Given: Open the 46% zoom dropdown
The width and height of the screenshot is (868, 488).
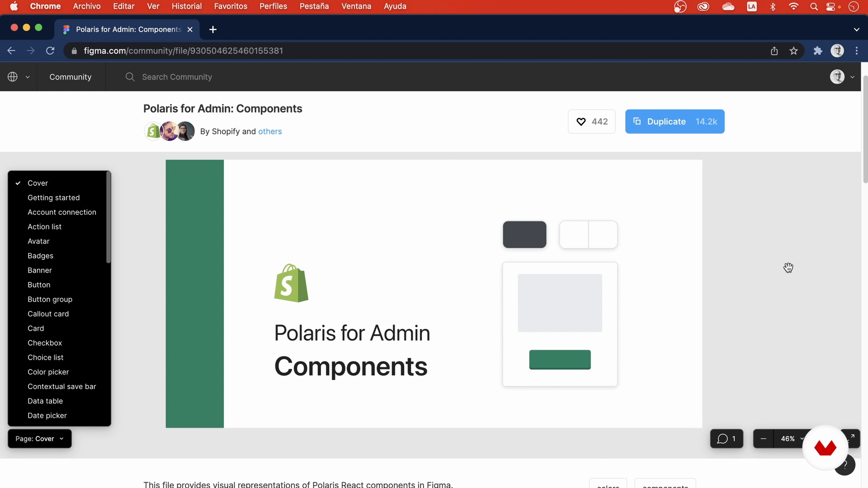Looking at the screenshot, I should coord(792,439).
